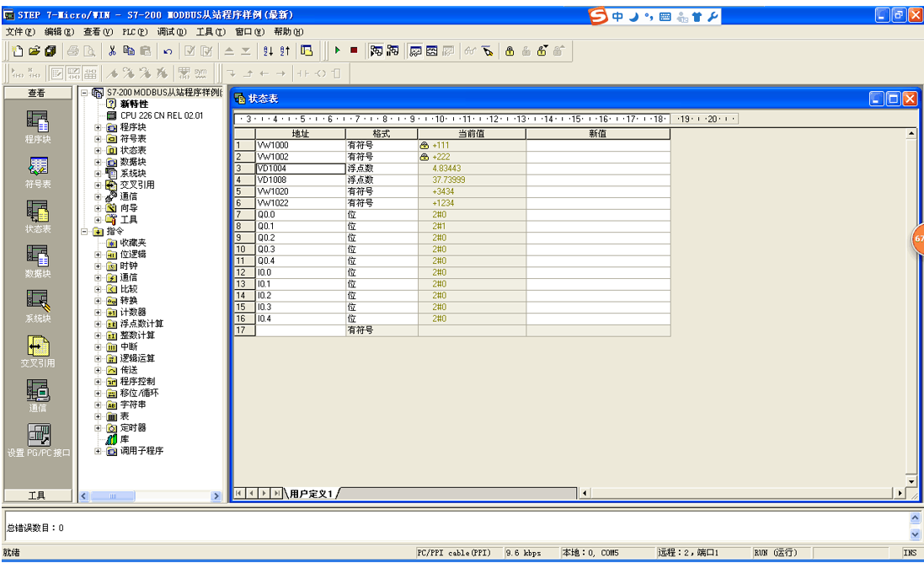Viewport: 924px width, 563px height.
Task: Open Data Block in the navigation bar
Action: coord(38,262)
